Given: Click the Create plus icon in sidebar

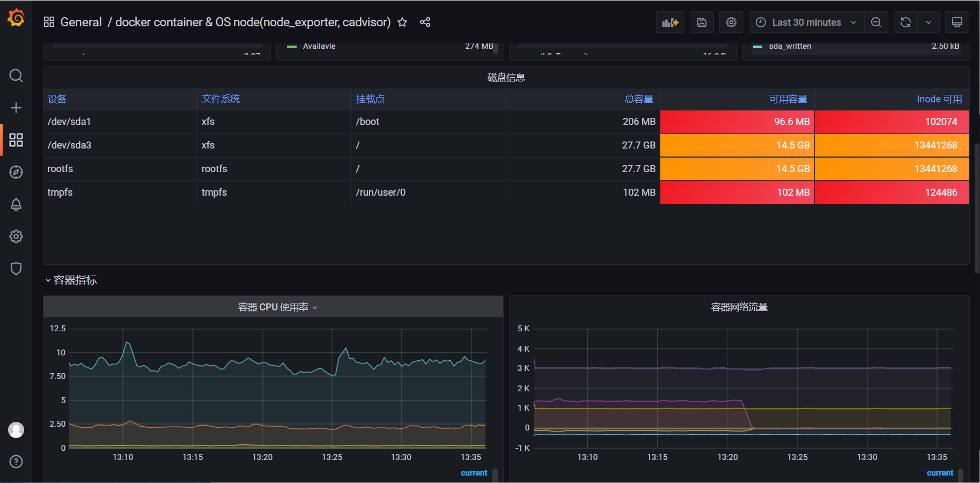Looking at the screenshot, I should point(16,108).
